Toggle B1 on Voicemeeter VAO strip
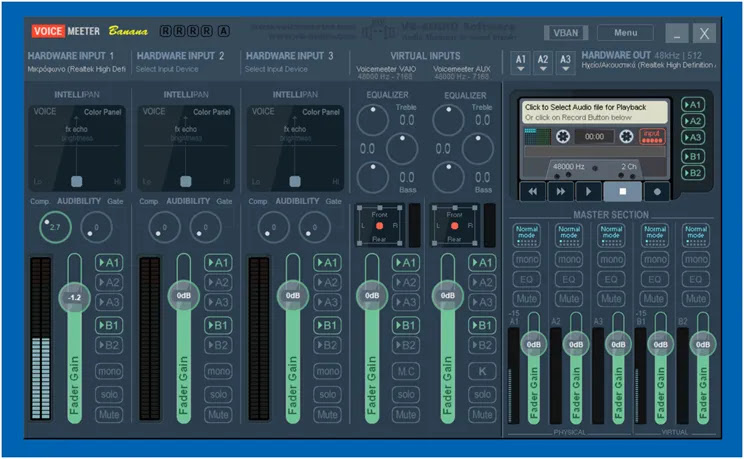744x459 pixels. [406, 325]
